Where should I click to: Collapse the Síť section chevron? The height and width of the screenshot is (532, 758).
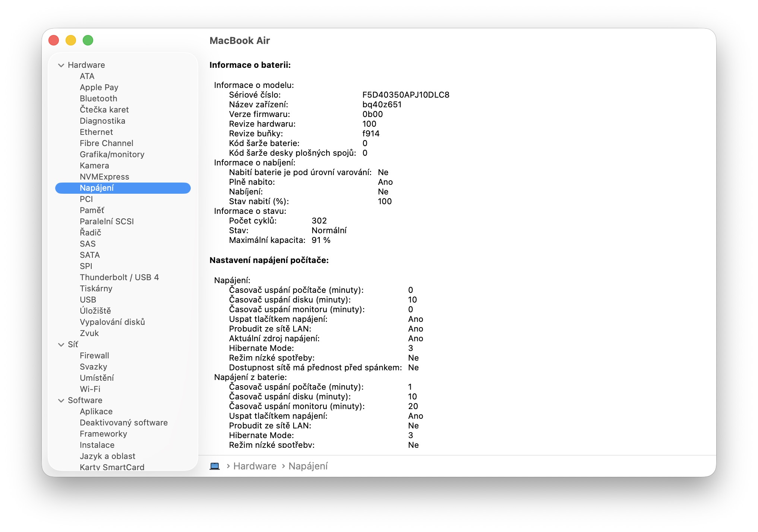(61, 345)
